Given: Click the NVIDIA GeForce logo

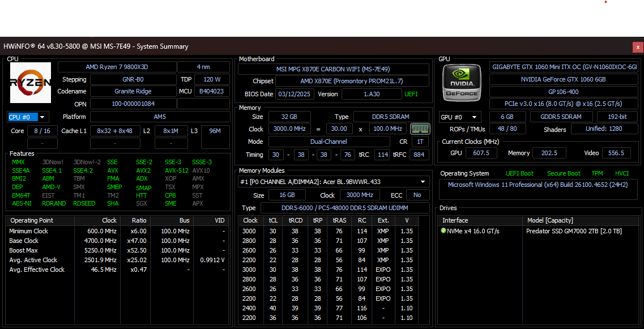Looking at the screenshot, I should tap(462, 83).
